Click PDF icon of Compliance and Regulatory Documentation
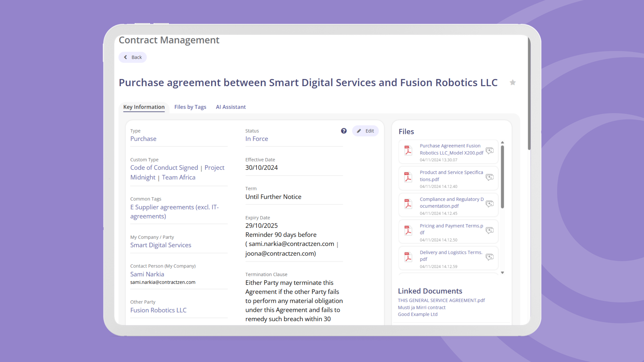 (x=408, y=204)
